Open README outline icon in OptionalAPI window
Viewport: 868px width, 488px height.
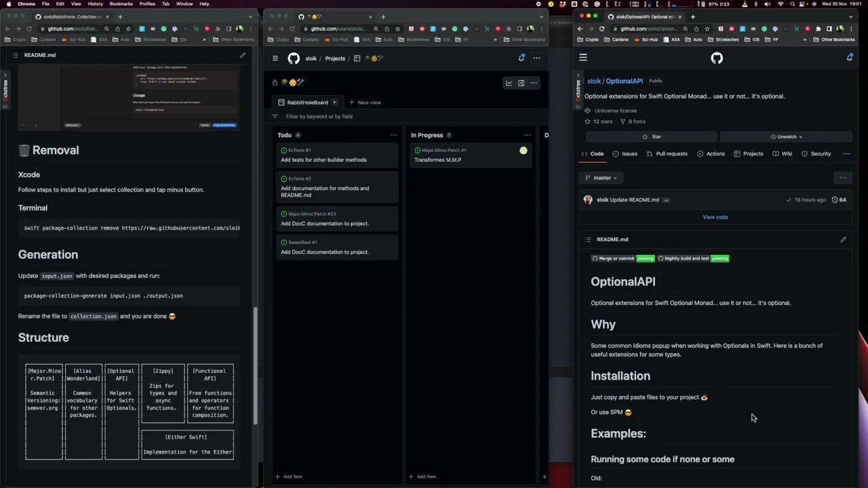[587, 239]
